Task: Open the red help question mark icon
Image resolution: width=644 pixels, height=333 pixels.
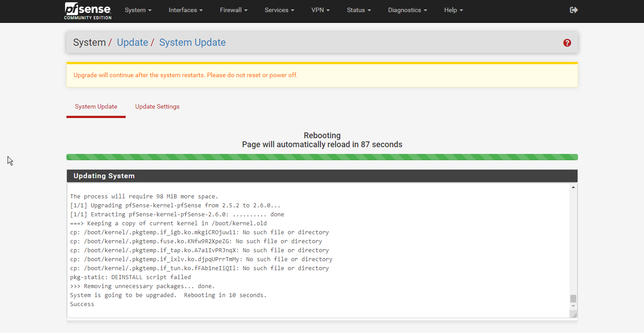Action: tap(567, 43)
